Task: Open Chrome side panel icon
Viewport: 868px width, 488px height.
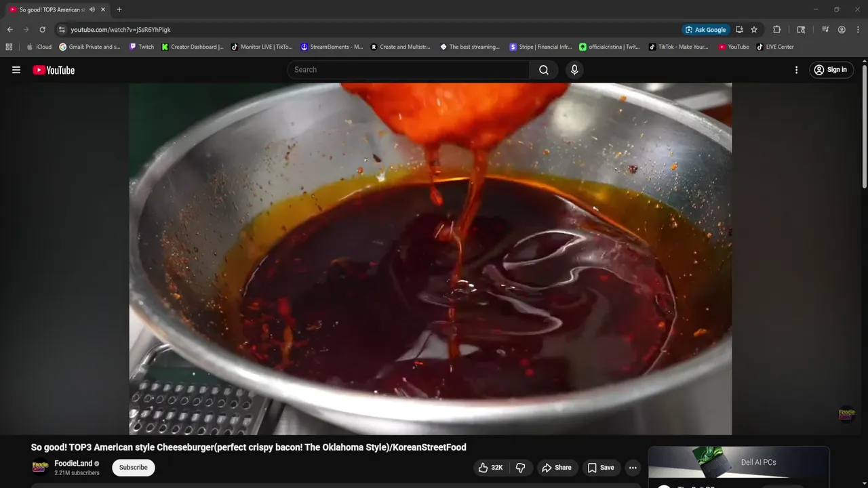Action: tap(801, 30)
